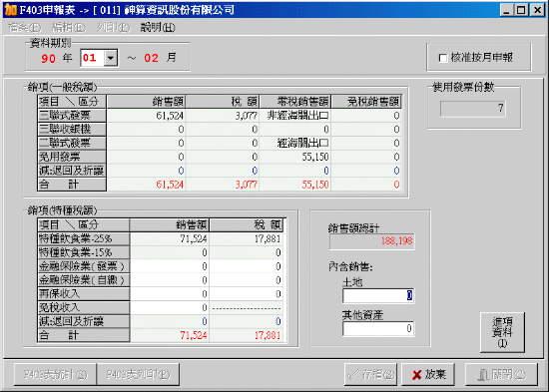Click the 非經海關出口 label cell
Viewport: 549px width, 392px height.
click(x=295, y=116)
